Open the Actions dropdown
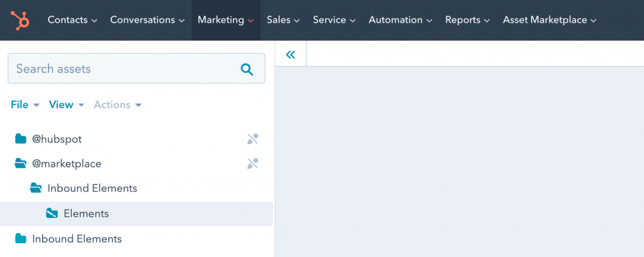The image size is (644, 257). point(118,105)
